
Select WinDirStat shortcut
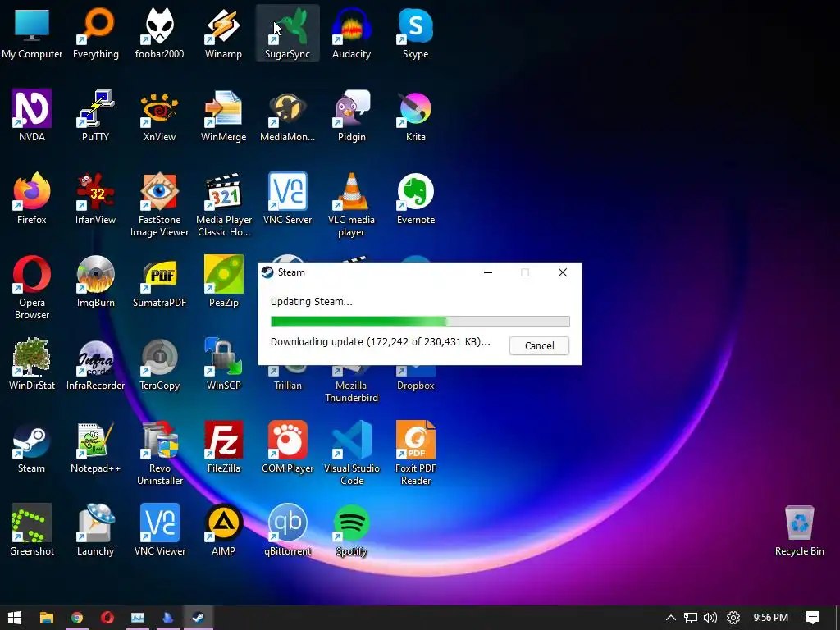[x=32, y=364]
